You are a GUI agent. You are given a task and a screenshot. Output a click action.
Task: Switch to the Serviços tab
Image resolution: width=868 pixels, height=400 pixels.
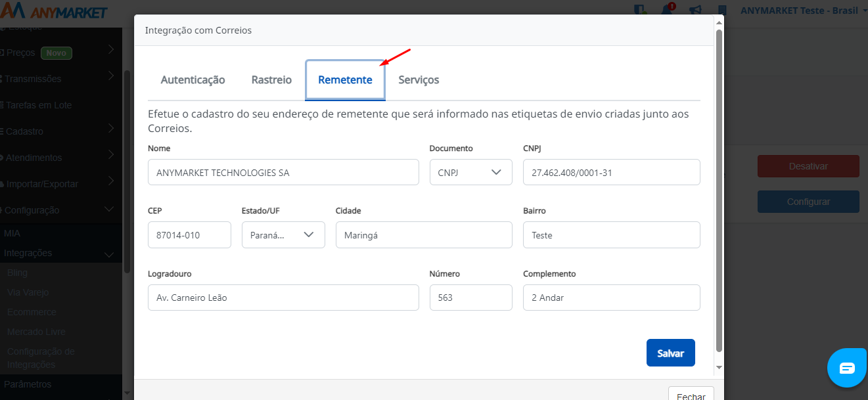(419, 80)
